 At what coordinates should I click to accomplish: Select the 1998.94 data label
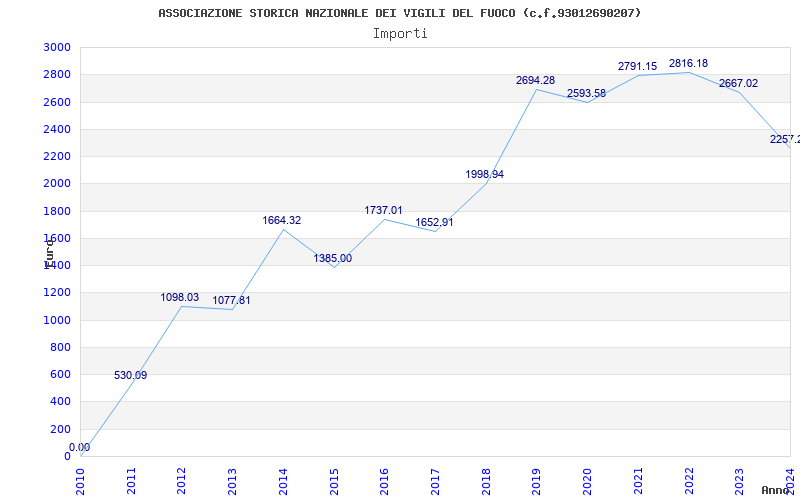(x=485, y=174)
